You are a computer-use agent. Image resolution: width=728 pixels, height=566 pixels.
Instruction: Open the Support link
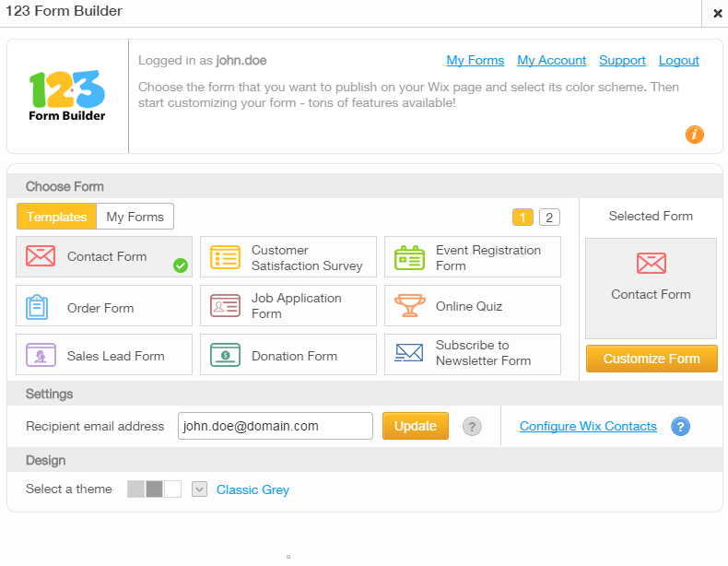pos(622,60)
